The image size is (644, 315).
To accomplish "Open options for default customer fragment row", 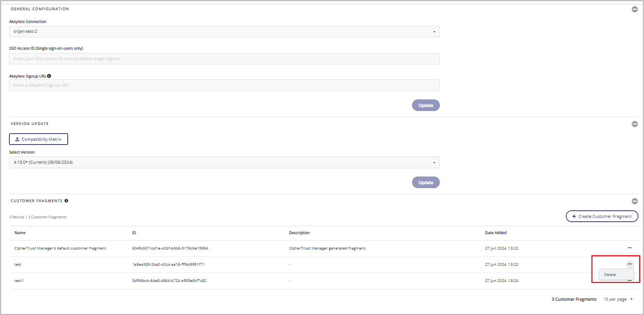I will [629, 248].
